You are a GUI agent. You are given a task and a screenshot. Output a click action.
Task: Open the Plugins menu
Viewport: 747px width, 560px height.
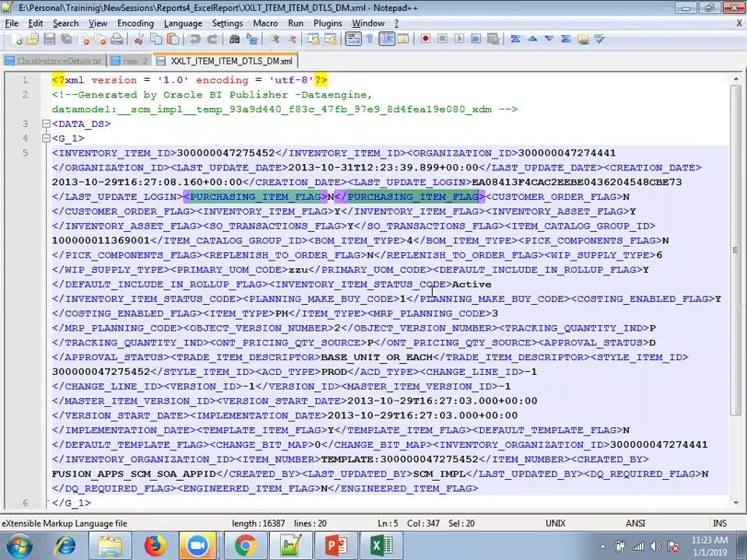click(328, 23)
